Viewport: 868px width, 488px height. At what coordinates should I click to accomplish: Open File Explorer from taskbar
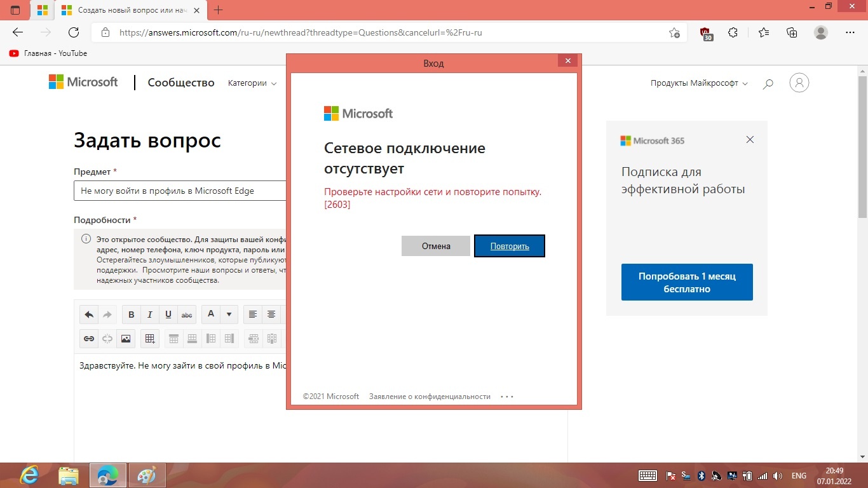click(69, 475)
